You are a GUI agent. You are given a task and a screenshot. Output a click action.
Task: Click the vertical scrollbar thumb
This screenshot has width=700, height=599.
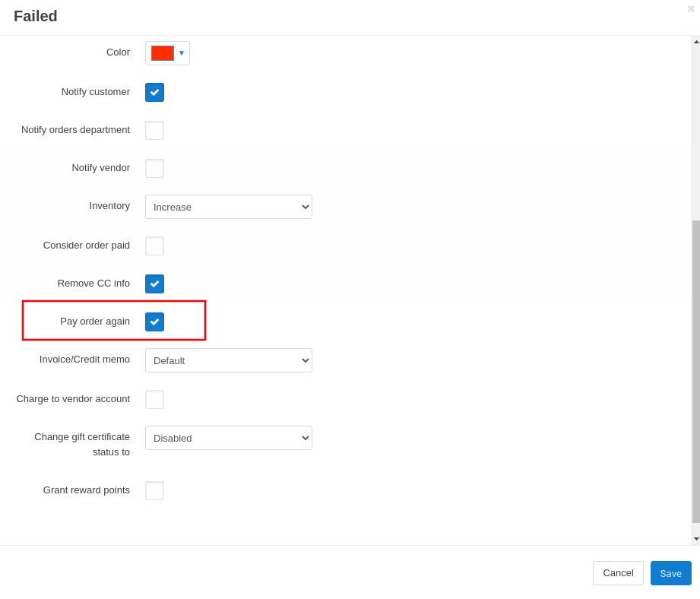pyautogui.click(x=696, y=372)
